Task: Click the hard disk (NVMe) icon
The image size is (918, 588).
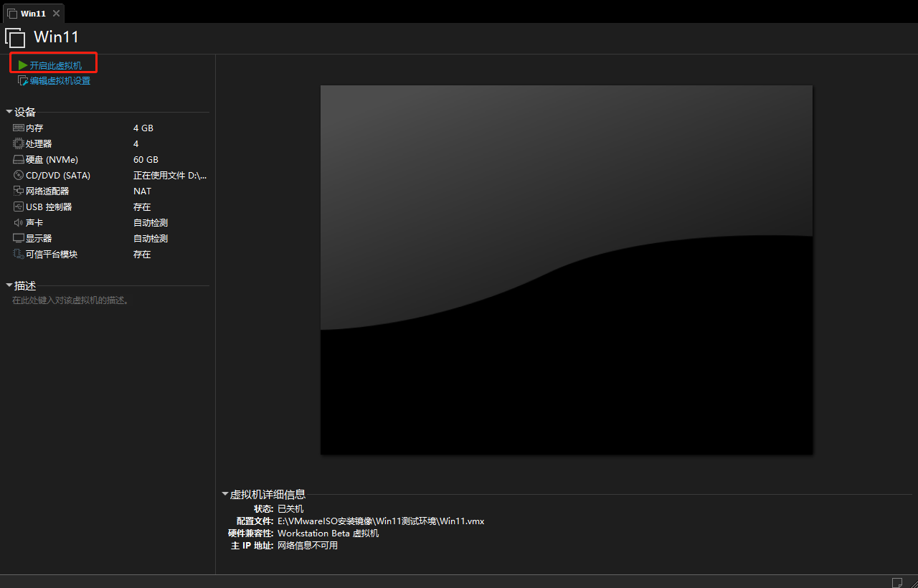Action: pyautogui.click(x=19, y=159)
